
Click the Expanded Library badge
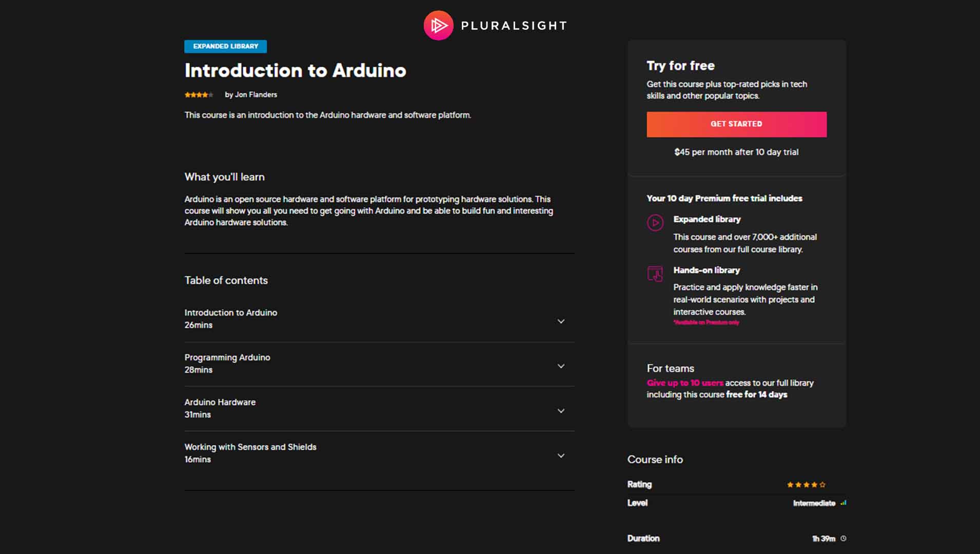point(225,47)
